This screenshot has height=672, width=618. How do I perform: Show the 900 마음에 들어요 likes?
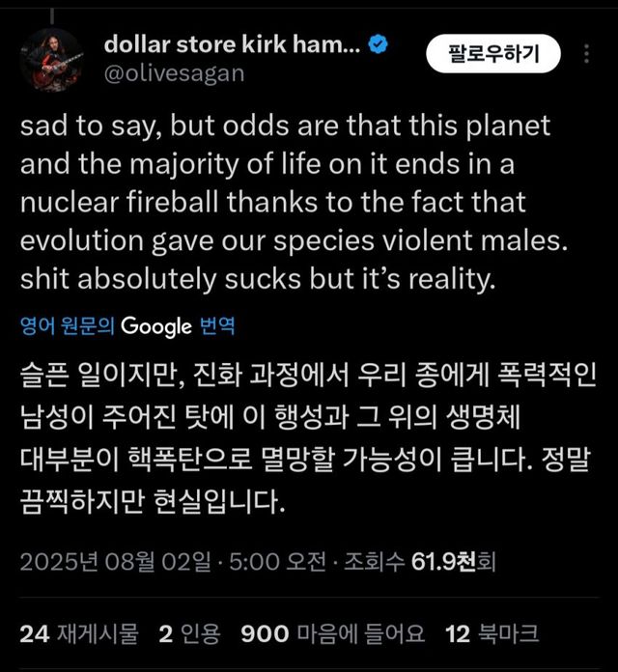333,634
